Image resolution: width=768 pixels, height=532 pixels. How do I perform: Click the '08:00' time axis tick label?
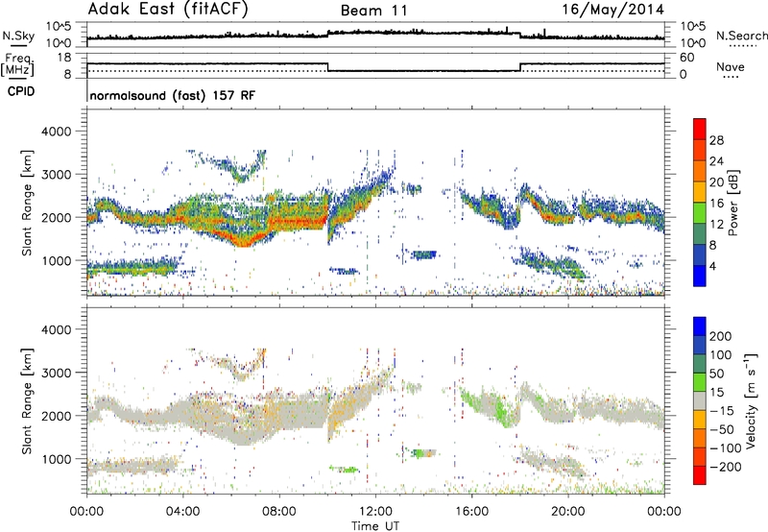[279, 512]
